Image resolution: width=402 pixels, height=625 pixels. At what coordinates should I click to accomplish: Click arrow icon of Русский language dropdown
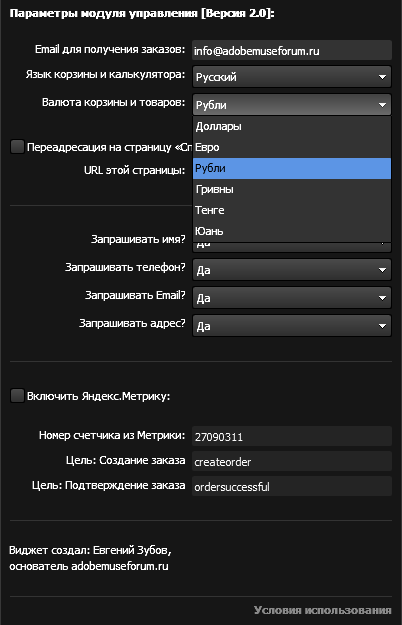pyautogui.click(x=382, y=77)
